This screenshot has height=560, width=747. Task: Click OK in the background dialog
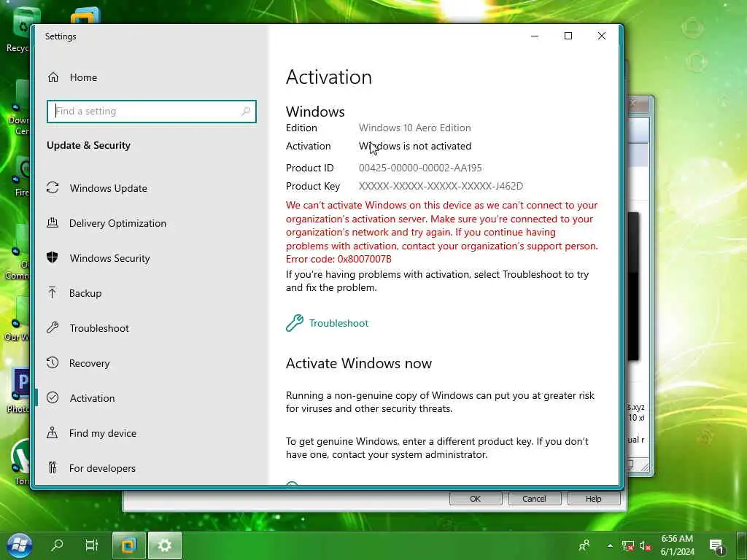click(x=476, y=499)
